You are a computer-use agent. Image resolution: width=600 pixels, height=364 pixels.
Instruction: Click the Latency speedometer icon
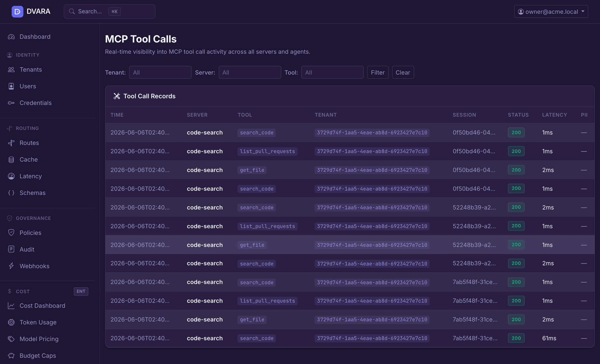coord(11,176)
